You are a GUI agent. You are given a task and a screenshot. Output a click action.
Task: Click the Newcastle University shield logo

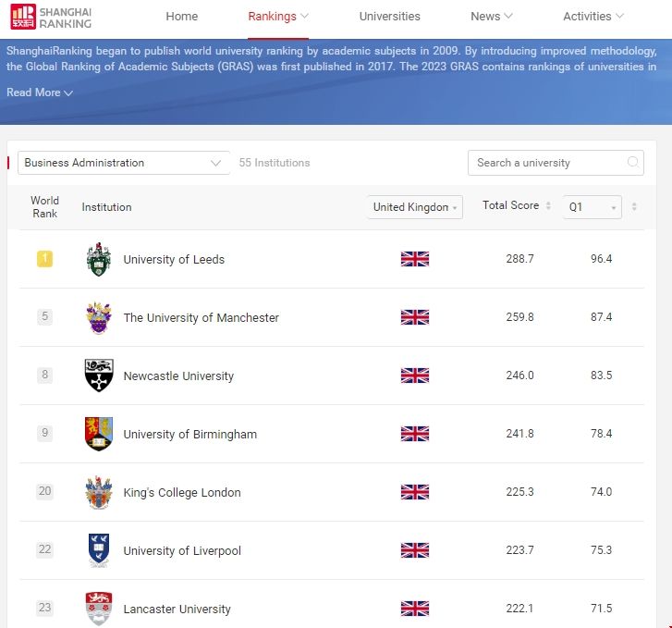pyautogui.click(x=98, y=376)
